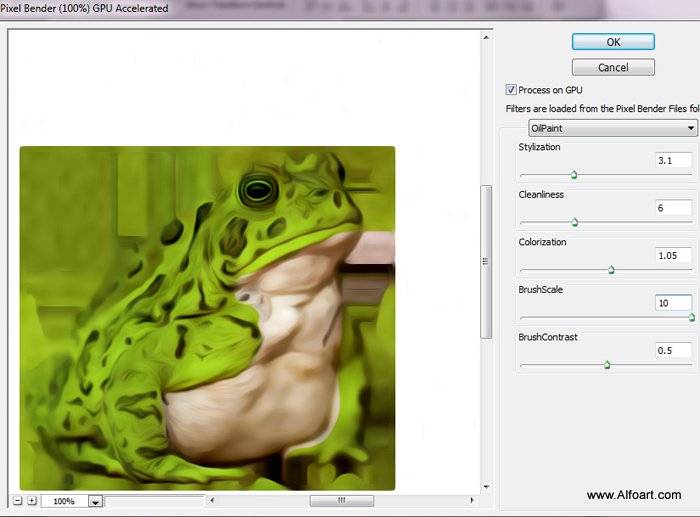Click the preview scroll up arrow

[486, 38]
